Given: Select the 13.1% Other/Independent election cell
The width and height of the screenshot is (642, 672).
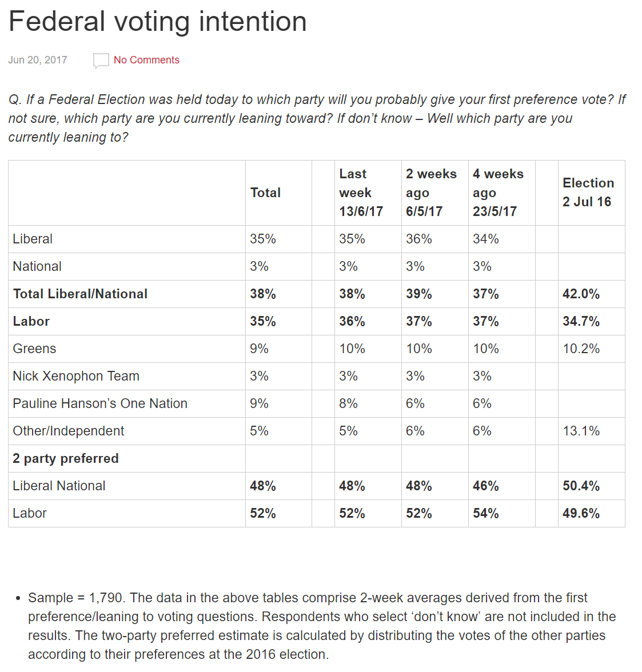Looking at the screenshot, I should click(x=581, y=431).
